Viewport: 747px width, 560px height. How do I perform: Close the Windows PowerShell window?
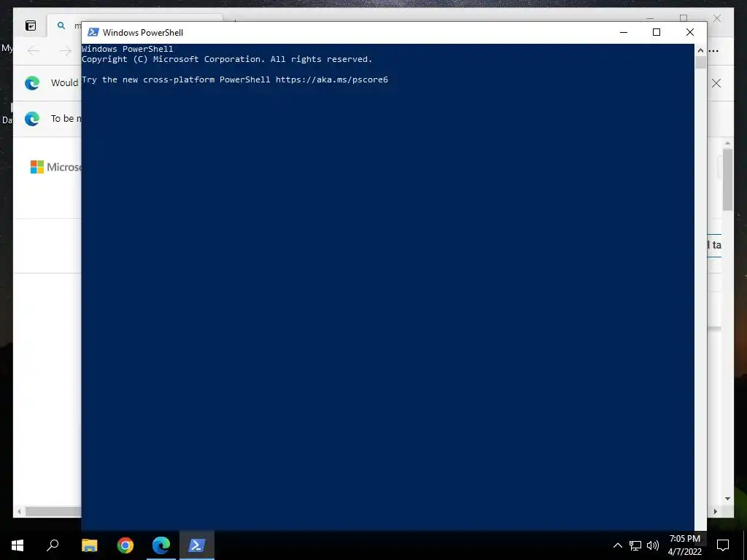(x=690, y=32)
